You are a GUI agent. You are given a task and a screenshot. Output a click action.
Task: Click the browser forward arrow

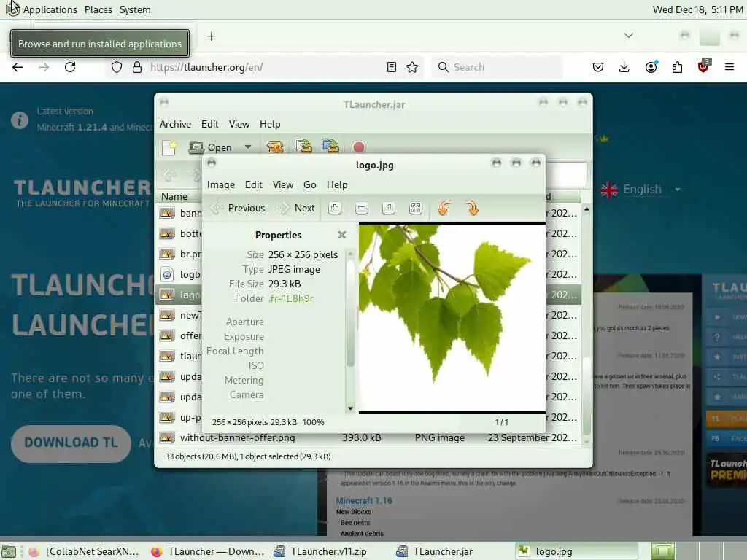[x=44, y=67]
